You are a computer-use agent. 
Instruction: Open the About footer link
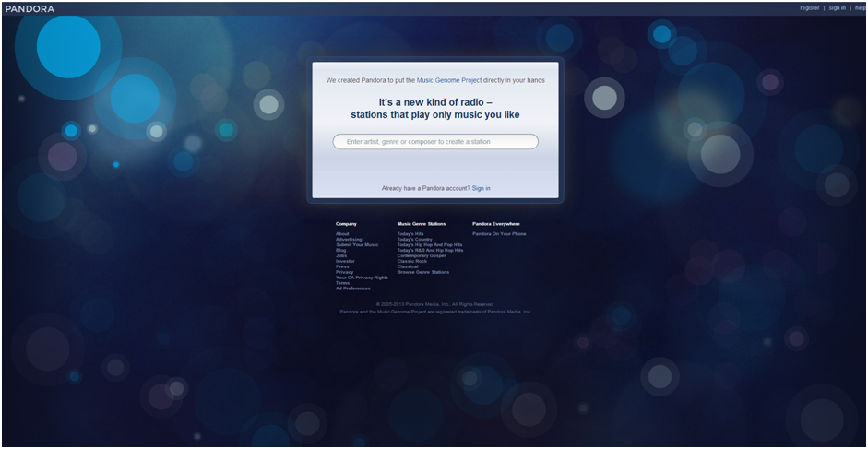pos(342,233)
